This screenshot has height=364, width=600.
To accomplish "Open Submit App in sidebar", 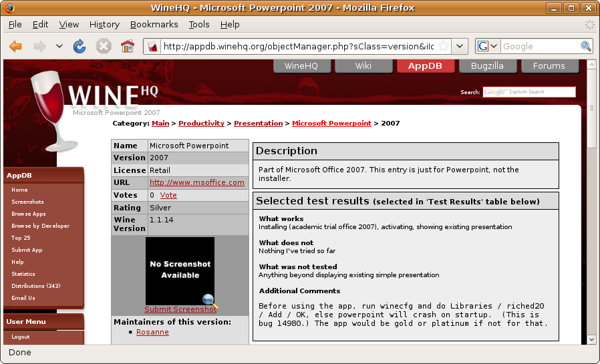I will point(27,250).
